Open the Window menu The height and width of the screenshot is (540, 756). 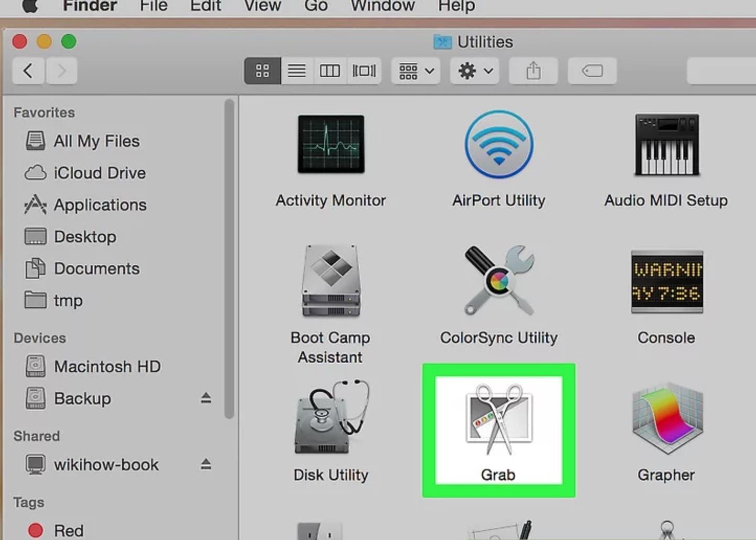[x=383, y=6]
